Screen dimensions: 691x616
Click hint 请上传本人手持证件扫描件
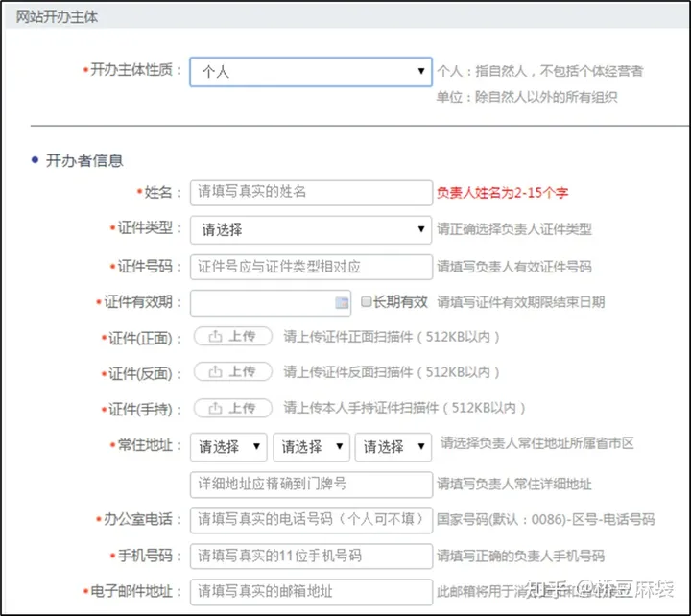click(x=405, y=408)
